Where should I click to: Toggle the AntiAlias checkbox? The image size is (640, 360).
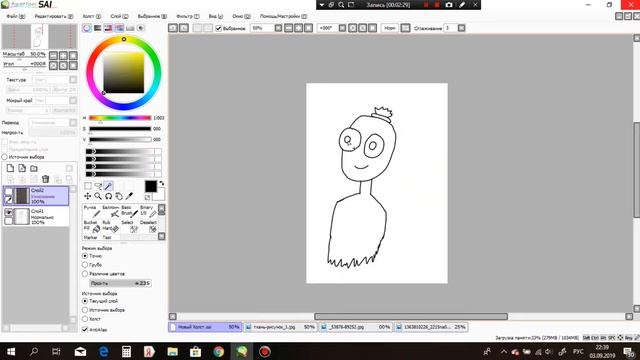(85, 329)
